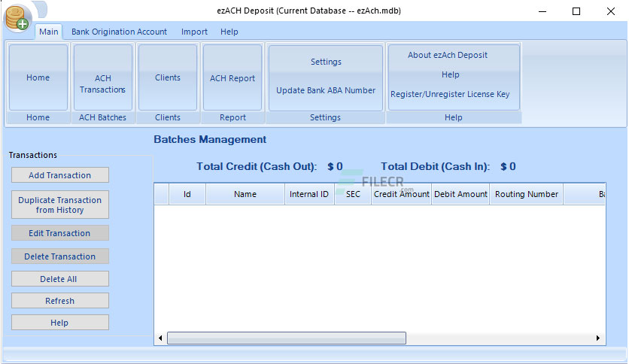This screenshot has width=629, height=364.
Task: Minimize the ezACH Deposit window
Action: [x=542, y=11]
